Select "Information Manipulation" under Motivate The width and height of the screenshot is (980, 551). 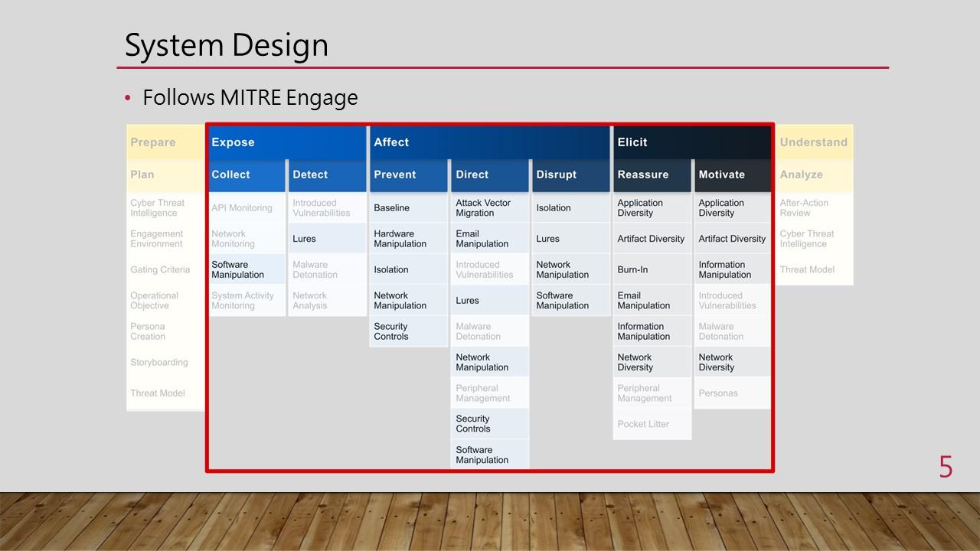[733, 270]
